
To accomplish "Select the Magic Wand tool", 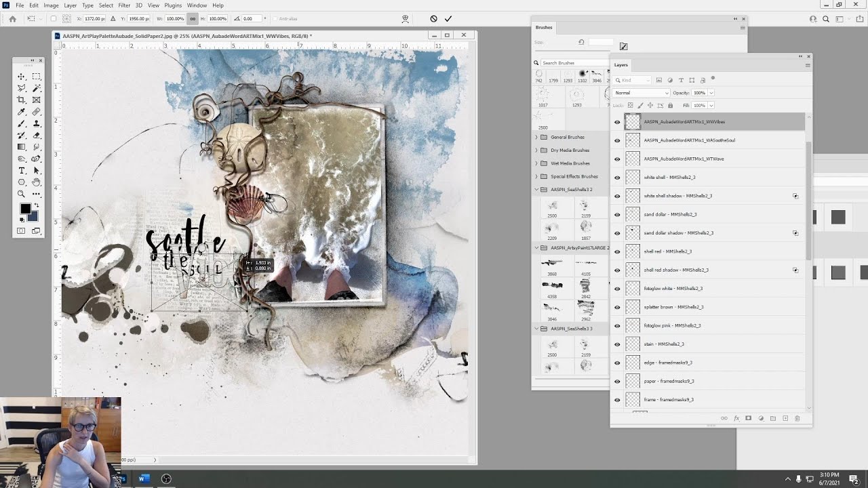I will [36, 88].
